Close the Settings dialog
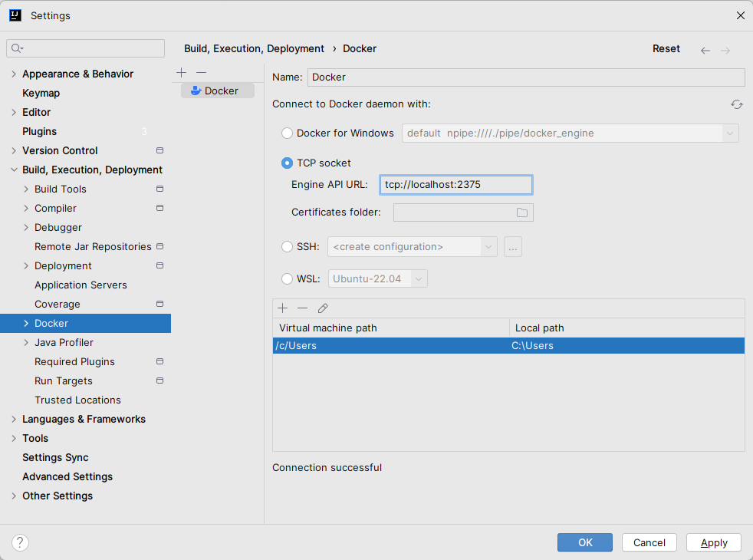This screenshot has width=753, height=560. pyautogui.click(x=741, y=15)
